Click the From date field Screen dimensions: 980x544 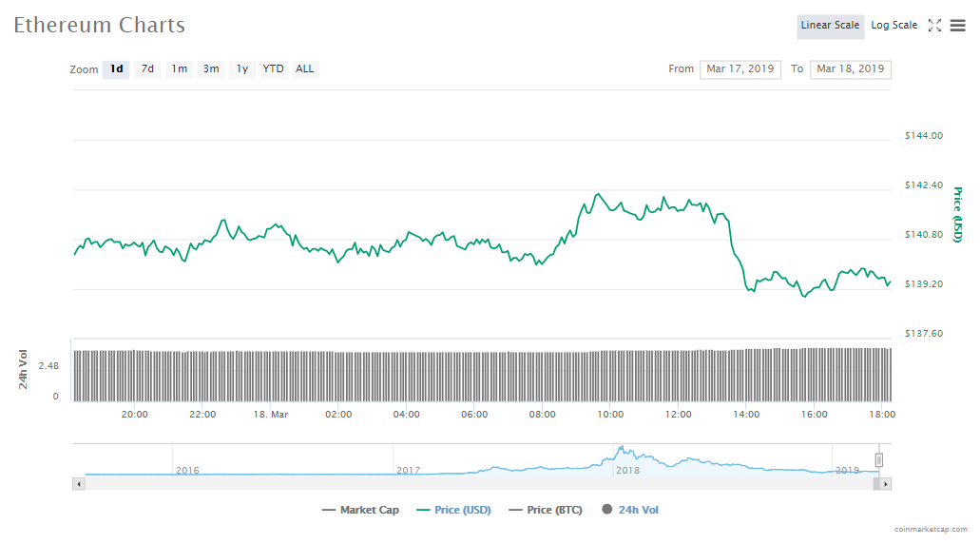tap(740, 69)
